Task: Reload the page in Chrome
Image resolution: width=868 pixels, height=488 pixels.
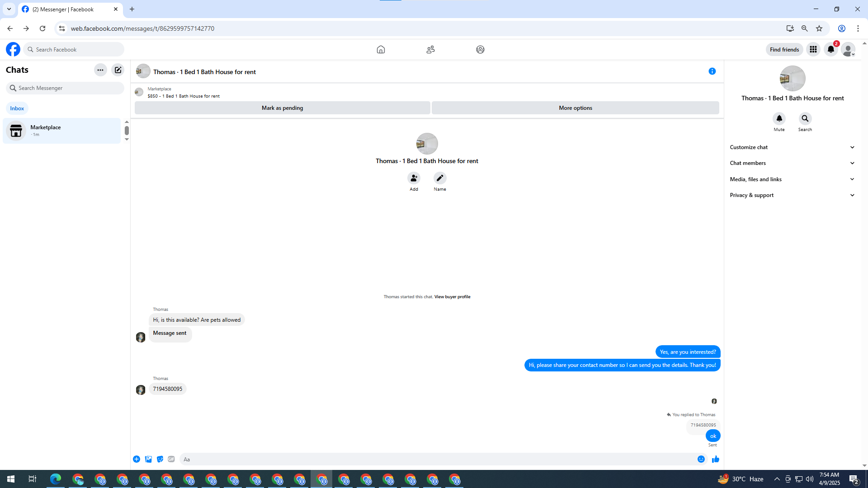Action: point(42,28)
